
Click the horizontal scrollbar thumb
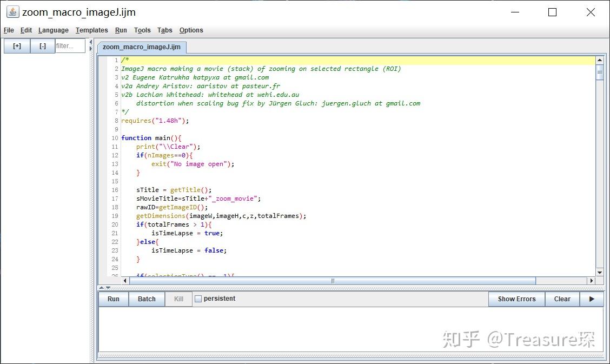(333, 280)
